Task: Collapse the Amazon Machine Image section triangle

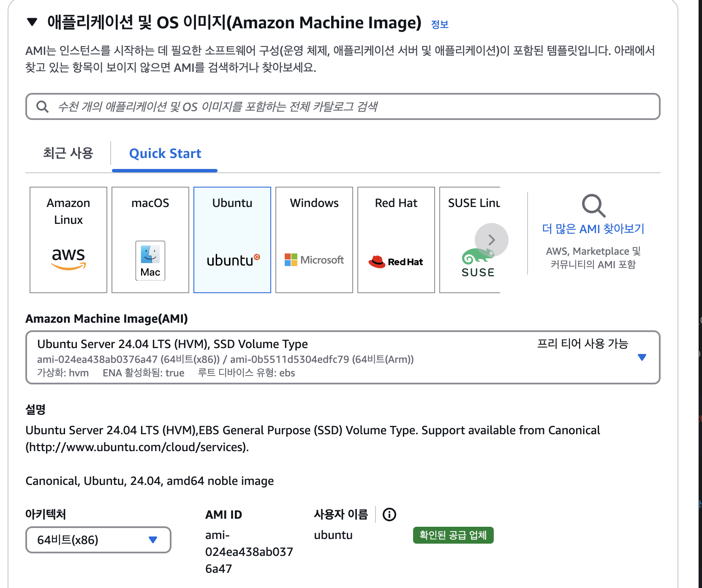Action: [x=32, y=22]
